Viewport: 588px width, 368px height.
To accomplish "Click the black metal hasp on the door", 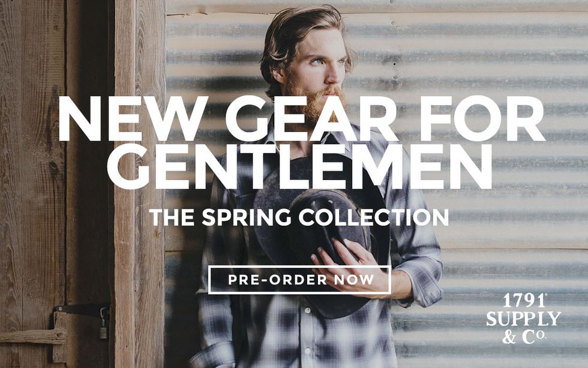I will pyautogui.click(x=82, y=310).
